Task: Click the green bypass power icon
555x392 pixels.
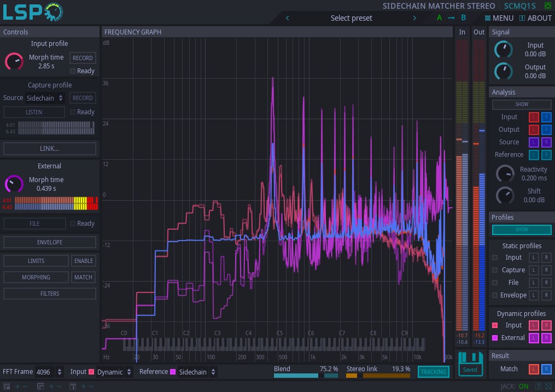Action: (547, 5)
